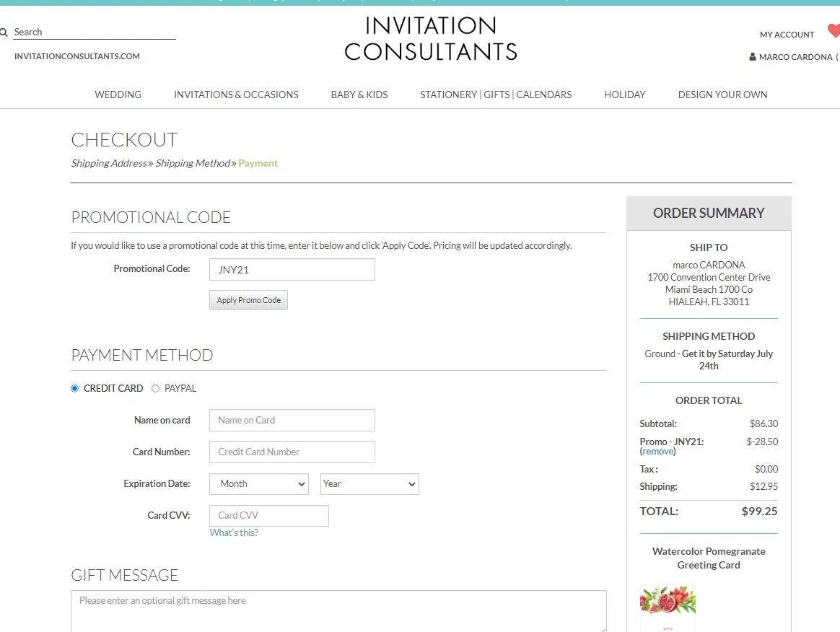Open the Wedding menu
The image size is (840, 632).
118,95
